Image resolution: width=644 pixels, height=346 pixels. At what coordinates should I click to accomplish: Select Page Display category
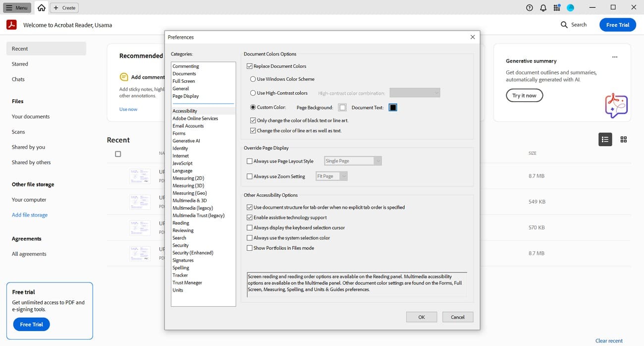click(x=186, y=96)
